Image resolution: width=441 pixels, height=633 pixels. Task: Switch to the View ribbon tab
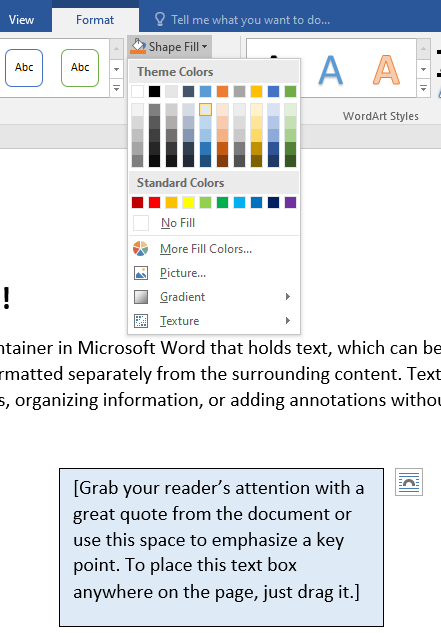click(x=21, y=19)
